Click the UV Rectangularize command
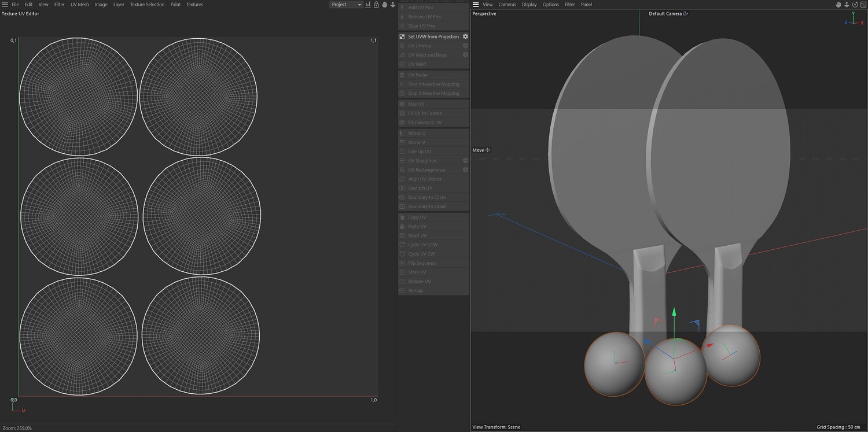Viewport: 868px width, 432px height. (426, 170)
